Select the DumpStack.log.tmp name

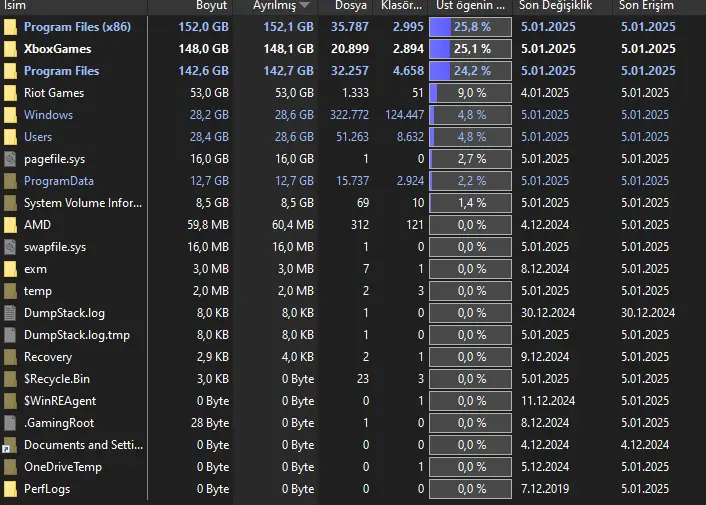(77, 335)
